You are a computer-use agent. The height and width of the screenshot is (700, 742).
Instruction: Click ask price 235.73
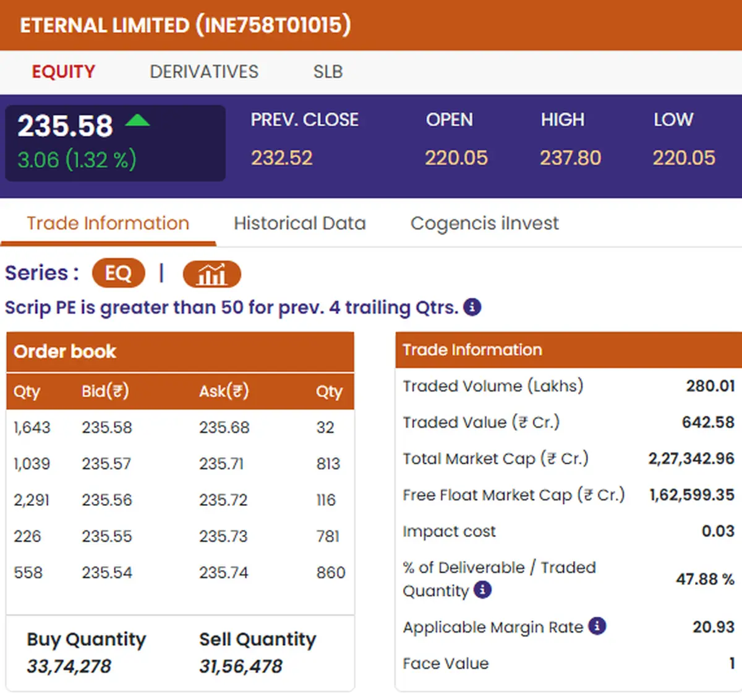click(x=223, y=536)
